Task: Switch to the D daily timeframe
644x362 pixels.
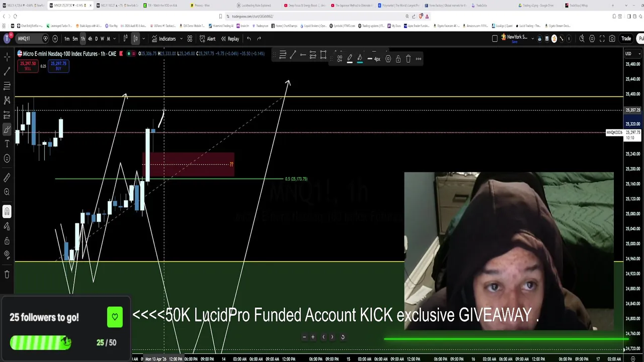Action: (96, 39)
